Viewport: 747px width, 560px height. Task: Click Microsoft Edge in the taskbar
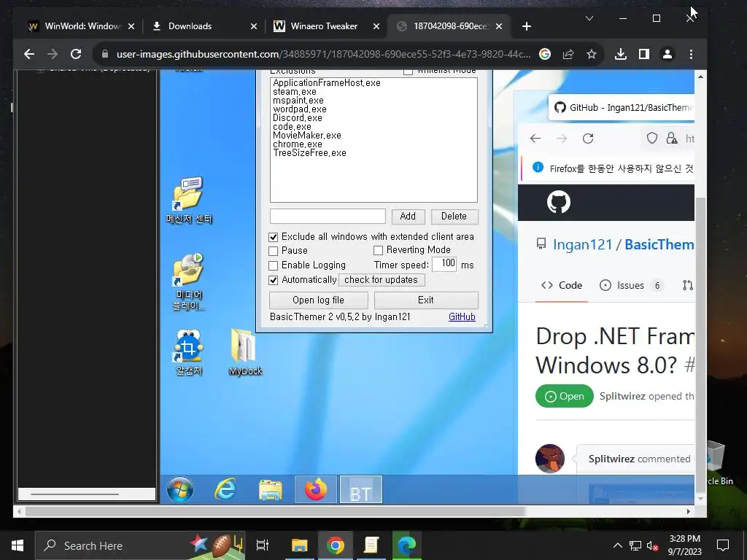407,545
